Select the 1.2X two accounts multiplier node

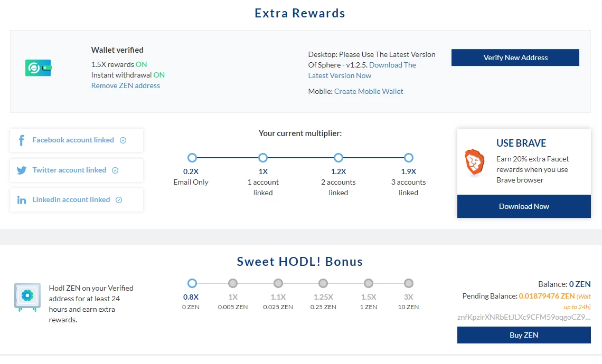click(338, 158)
